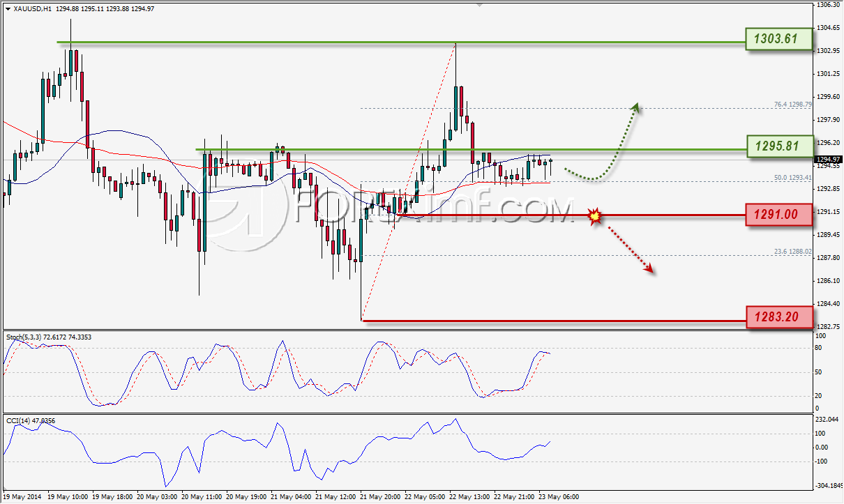Viewport: 844px width, 504px height.
Task: Click the green dotted upward arrow head
Action: (x=635, y=106)
